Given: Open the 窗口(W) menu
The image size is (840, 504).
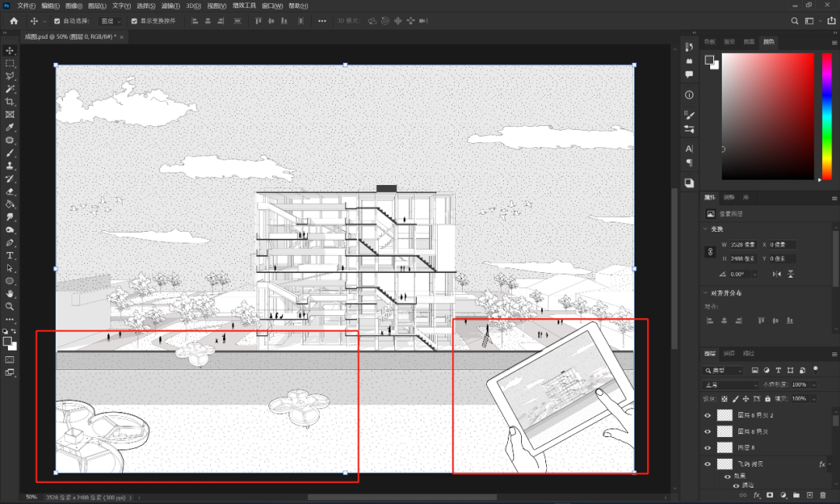Looking at the screenshot, I should pyautogui.click(x=272, y=6).
